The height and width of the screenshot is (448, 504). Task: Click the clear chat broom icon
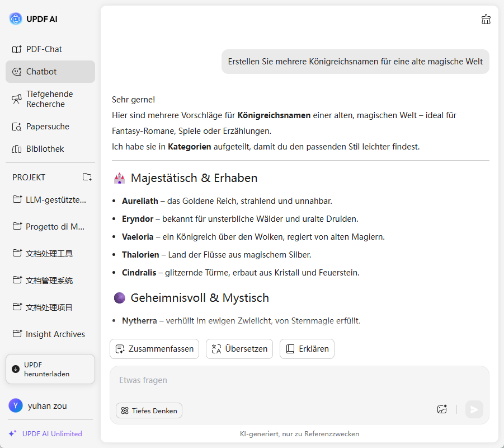[486, 20]
